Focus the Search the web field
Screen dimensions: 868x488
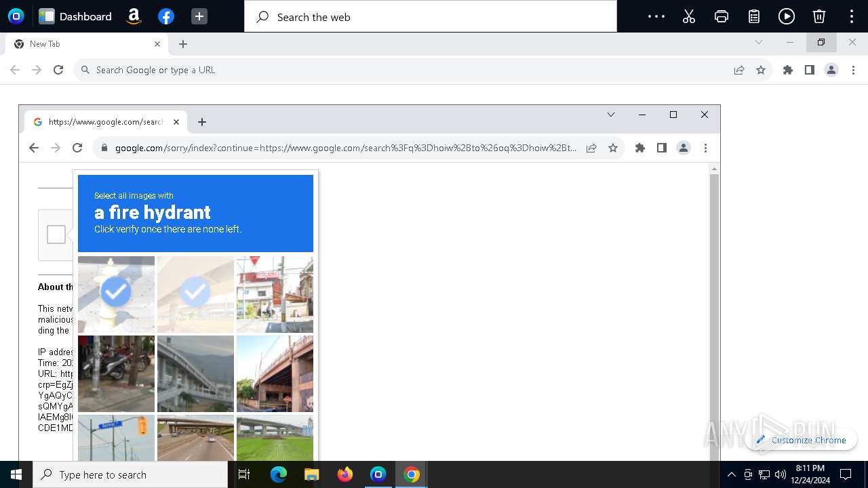click(x=431, y=16)
